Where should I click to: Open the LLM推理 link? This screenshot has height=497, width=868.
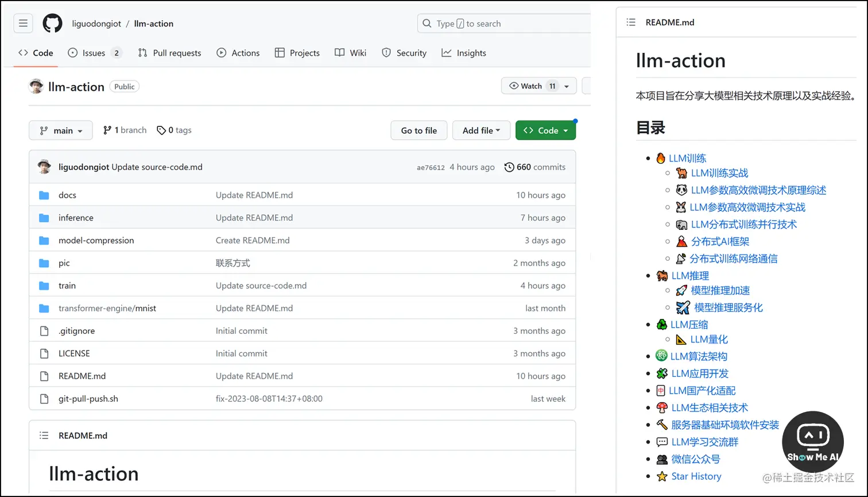(690, 276)
